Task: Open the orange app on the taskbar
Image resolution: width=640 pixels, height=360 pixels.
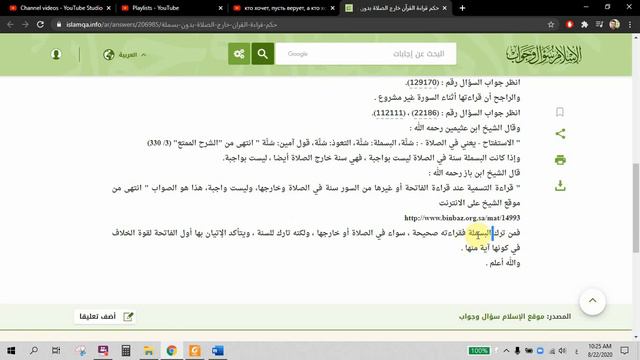Action: click(x=195, y=350)
